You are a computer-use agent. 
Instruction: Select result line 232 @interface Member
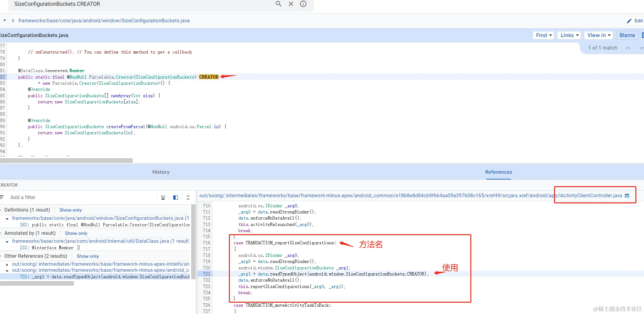click(x=50, y=248)
